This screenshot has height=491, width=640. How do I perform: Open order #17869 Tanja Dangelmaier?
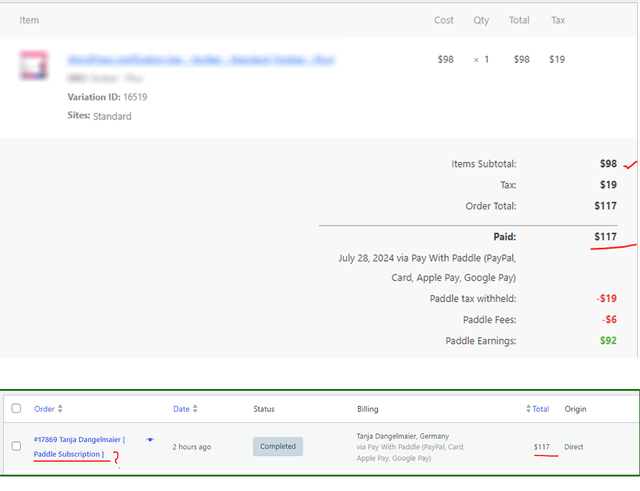click(80, 447)
